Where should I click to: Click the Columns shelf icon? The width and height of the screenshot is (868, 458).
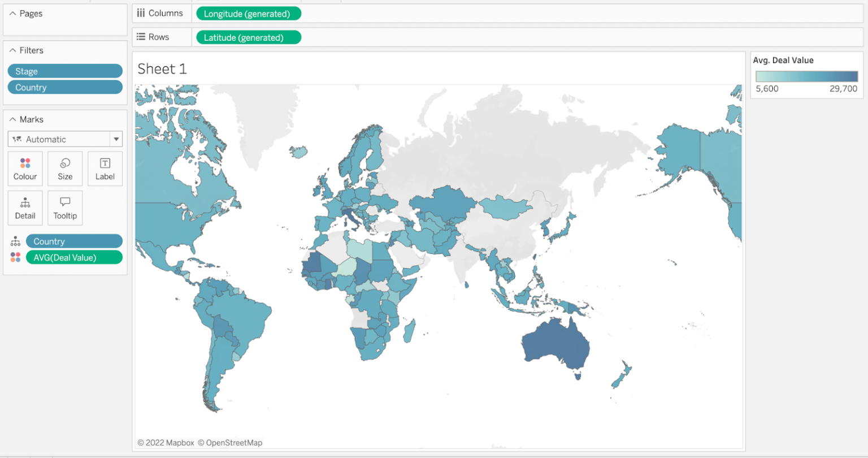point(140,12)
